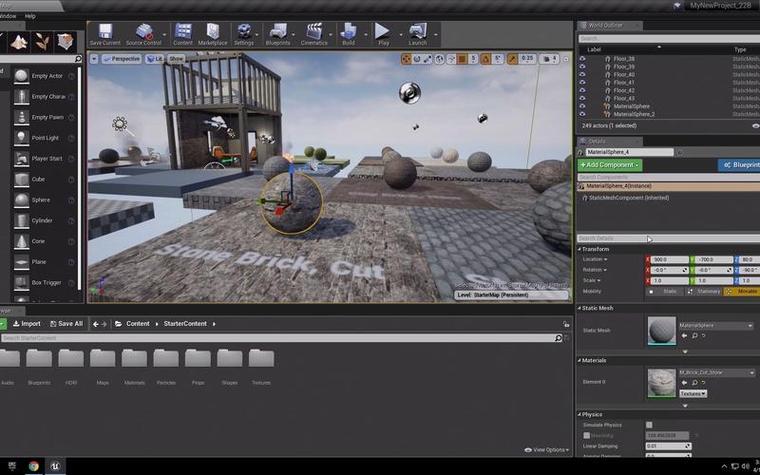The height and width of the screenshot is (475, 760).
Task: Click the Import button in Content Browser
Action: tap(26, 324)
